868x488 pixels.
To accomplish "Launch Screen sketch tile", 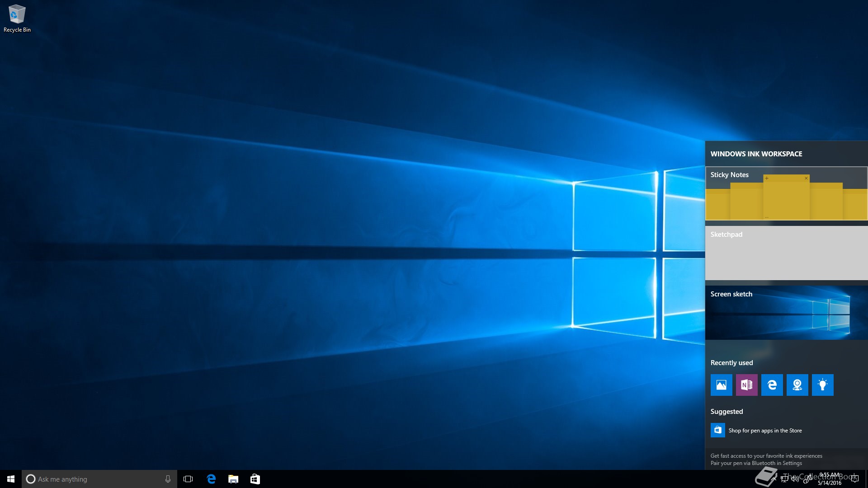I will pyautogui.click(x=786, y=313).
